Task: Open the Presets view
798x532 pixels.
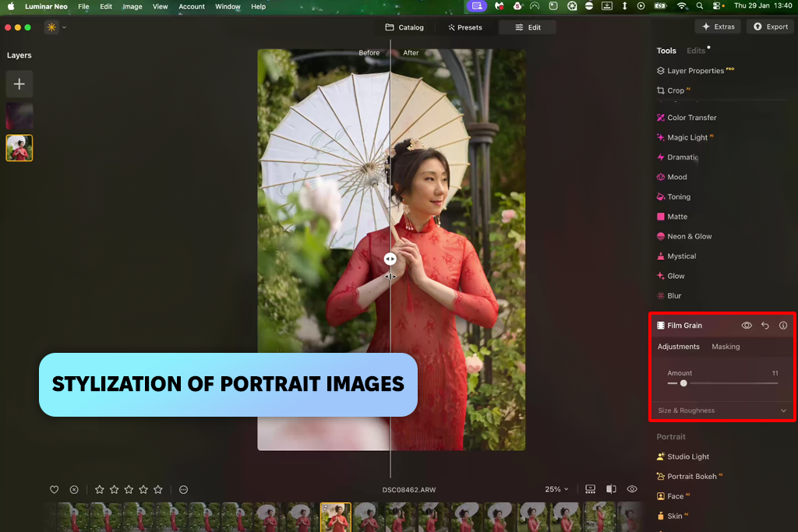Action: (x=465, y=27)
